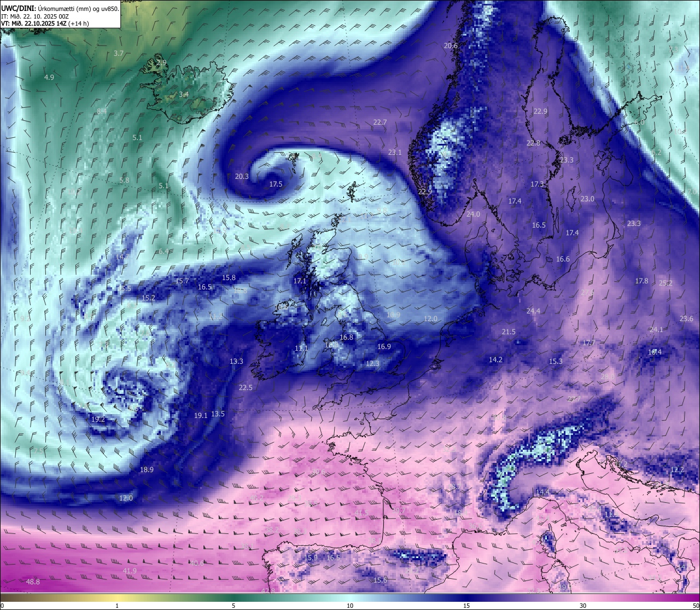Click the 17.8 value label
The height and width of the screenshot is (610, 700).
click(x=641, y=281)
